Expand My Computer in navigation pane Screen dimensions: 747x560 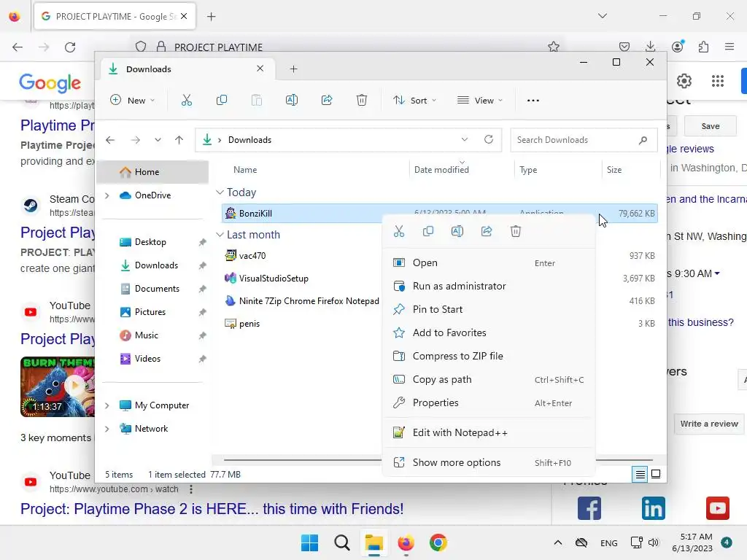(107, 405)
